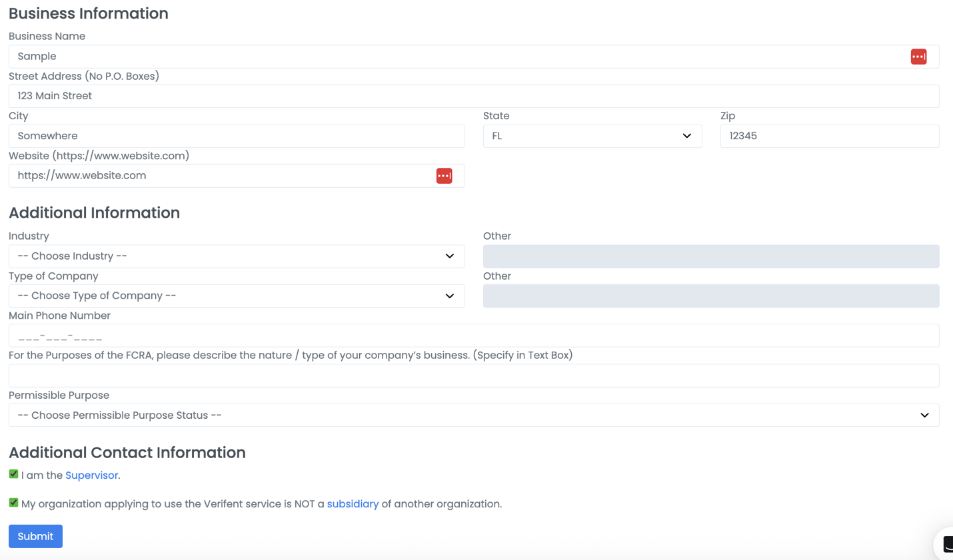Click into the City field containing Somewhere
The width and height of the screenshot is (953, 560).
point(237,136)
